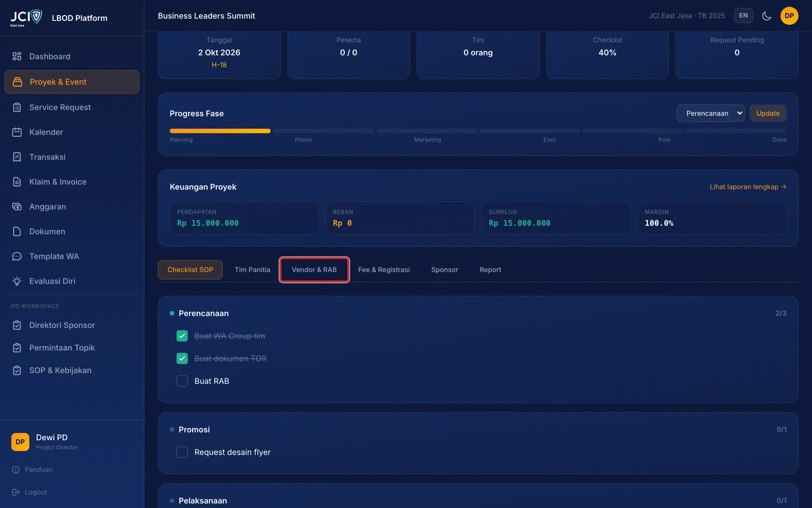
Task: Tick the Request desain flyer checkbox
Action: (x=182, y=452)
